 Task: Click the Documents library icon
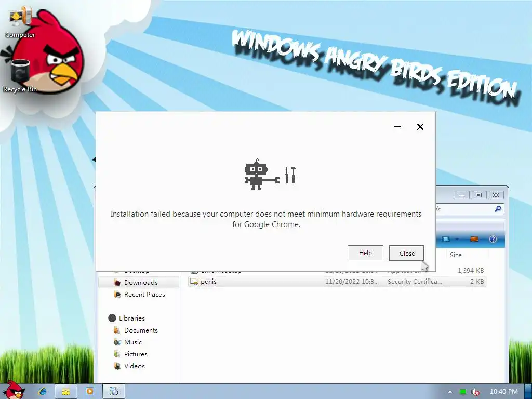[117, 330]
